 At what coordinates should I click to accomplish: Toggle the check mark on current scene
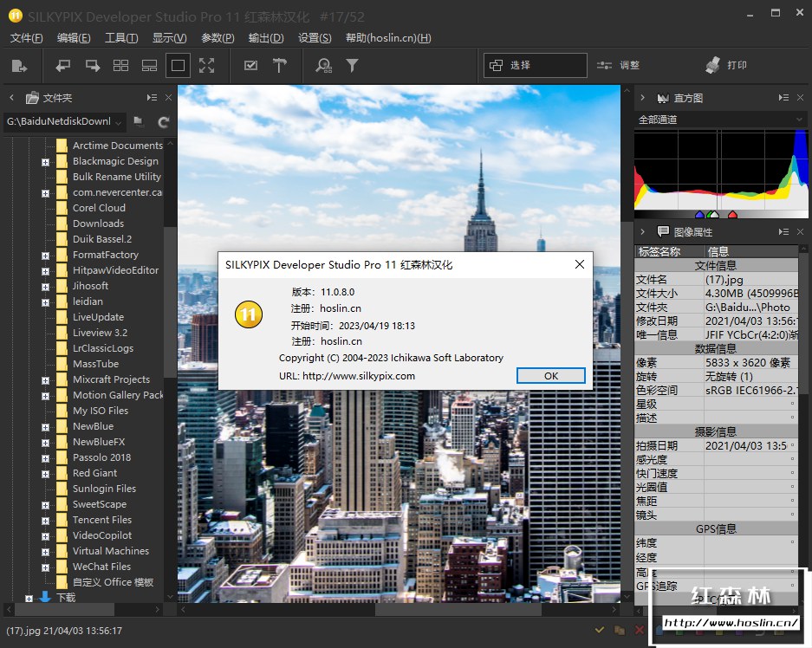[250, 66]
